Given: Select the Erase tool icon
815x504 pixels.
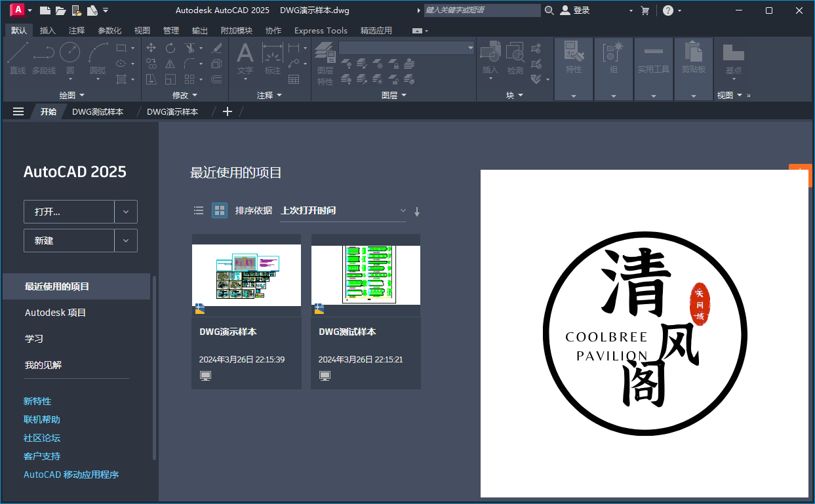Looking at the screenshot, I should click(217, 48).
